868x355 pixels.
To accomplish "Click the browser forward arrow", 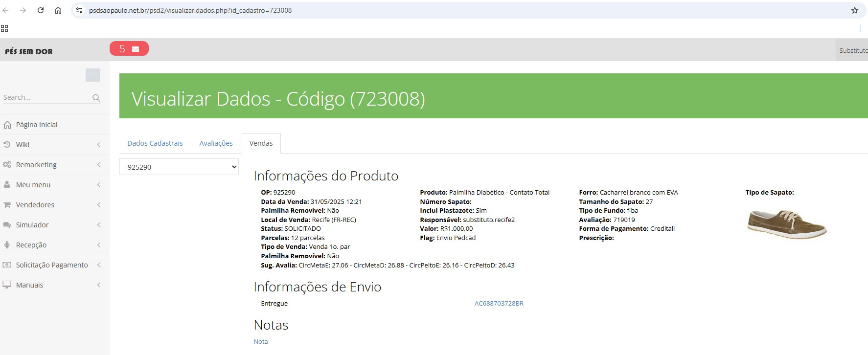I will pyautogui.click(x=23, y=10).
